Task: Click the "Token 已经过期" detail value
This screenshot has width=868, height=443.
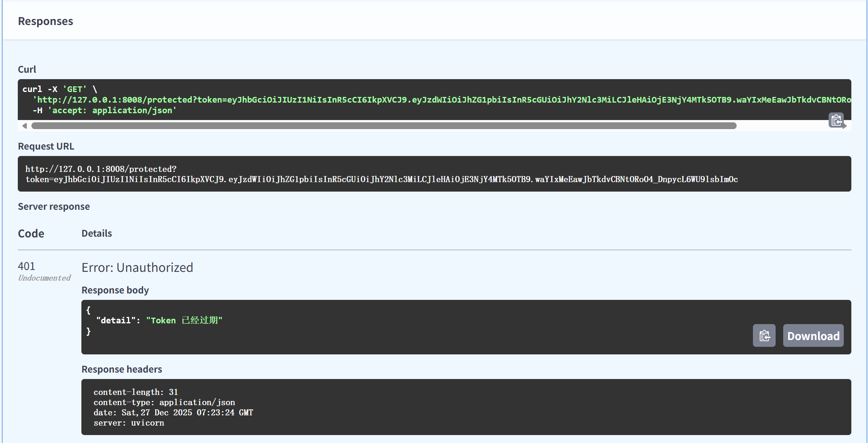Action: coord(184,320)
